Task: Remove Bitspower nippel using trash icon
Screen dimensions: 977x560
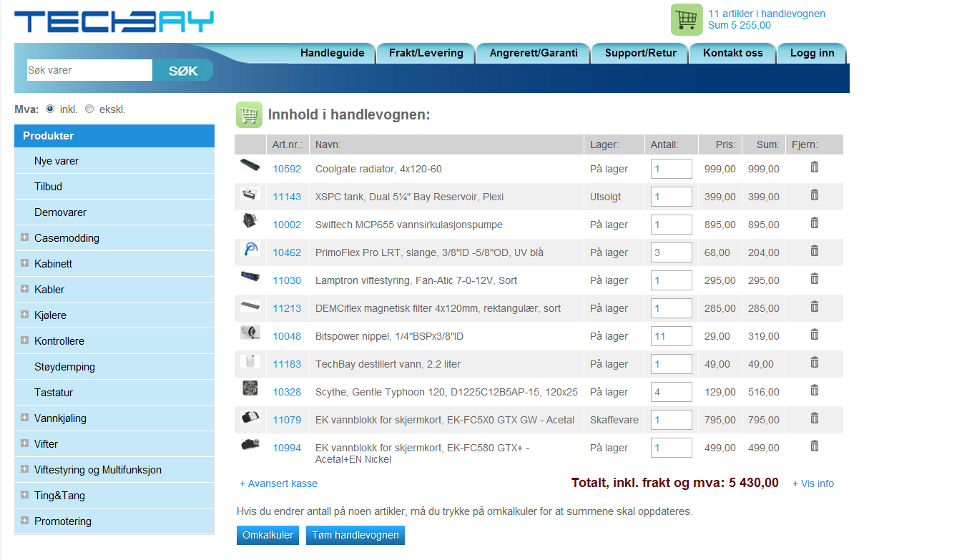Action: click(814, 335)
